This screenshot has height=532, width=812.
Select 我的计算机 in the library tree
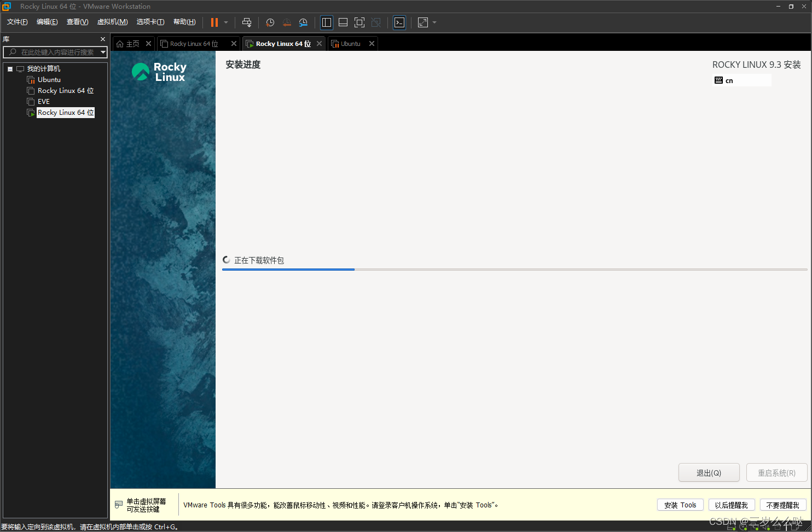pyautogui.click(x=43, y=69)
